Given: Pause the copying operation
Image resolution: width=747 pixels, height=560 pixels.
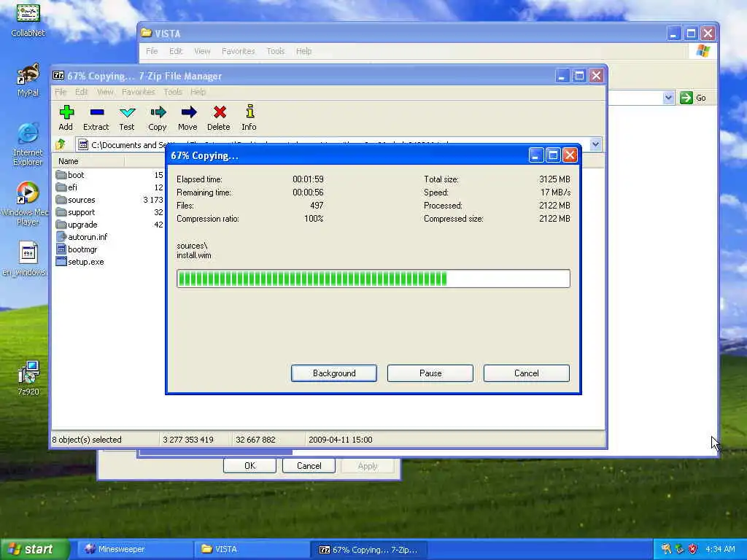Looking at the screenshot, I should point(430,373).
